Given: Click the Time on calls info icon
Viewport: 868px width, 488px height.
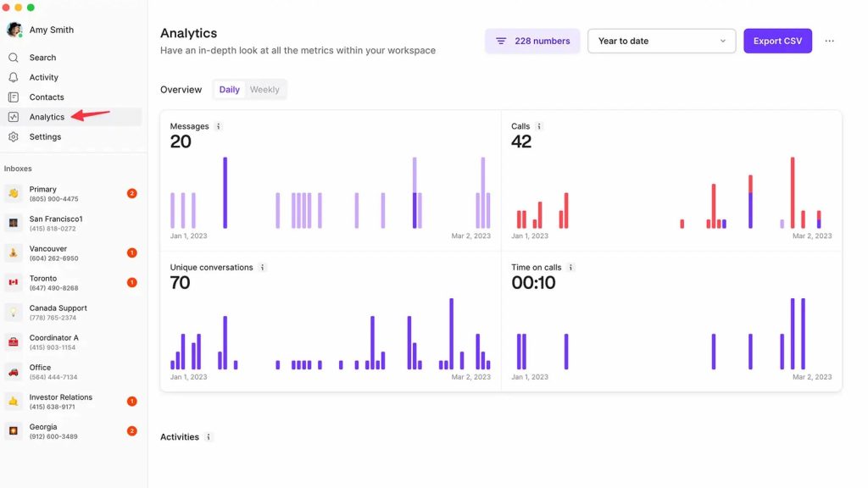Looking at the screenshot, I should (570, 266).
